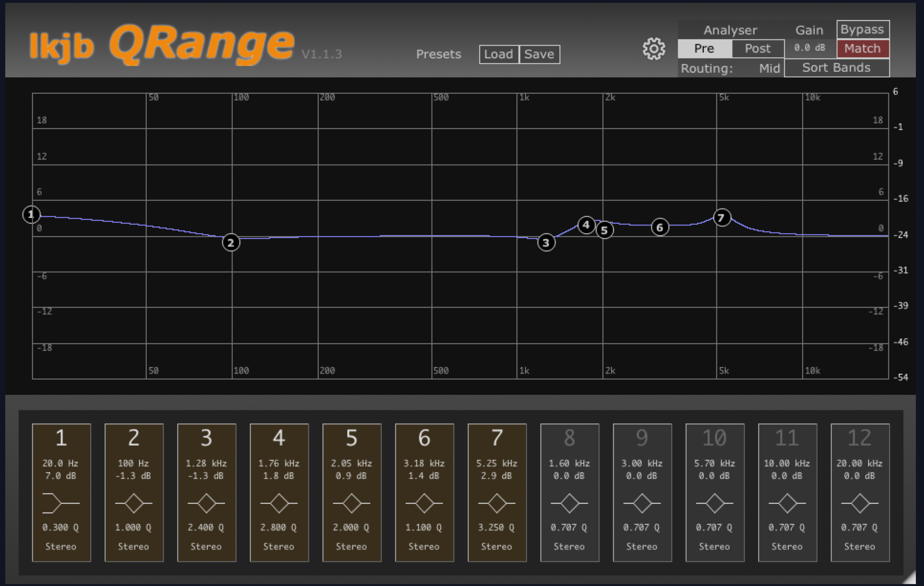Select EQ node 2 on the graph
Screen dimensions: 924x586
click(x=231, y=243)
